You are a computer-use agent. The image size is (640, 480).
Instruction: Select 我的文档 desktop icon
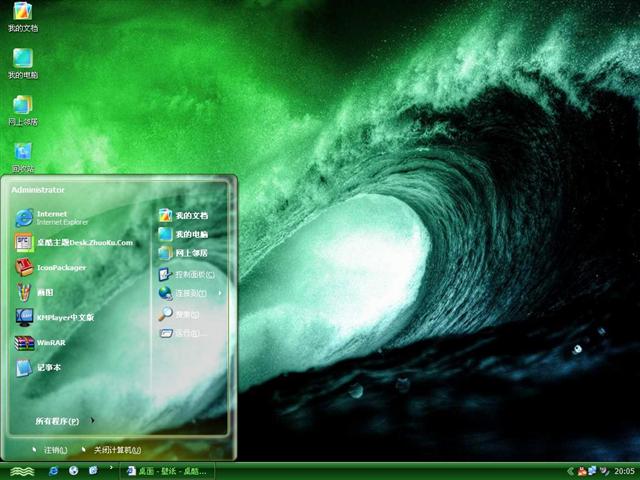point(22,15)
